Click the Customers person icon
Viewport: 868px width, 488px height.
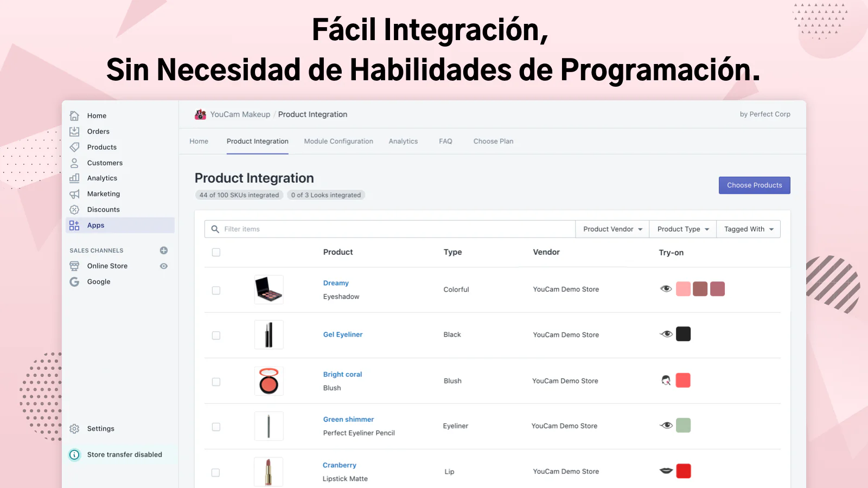click(74, 163)
